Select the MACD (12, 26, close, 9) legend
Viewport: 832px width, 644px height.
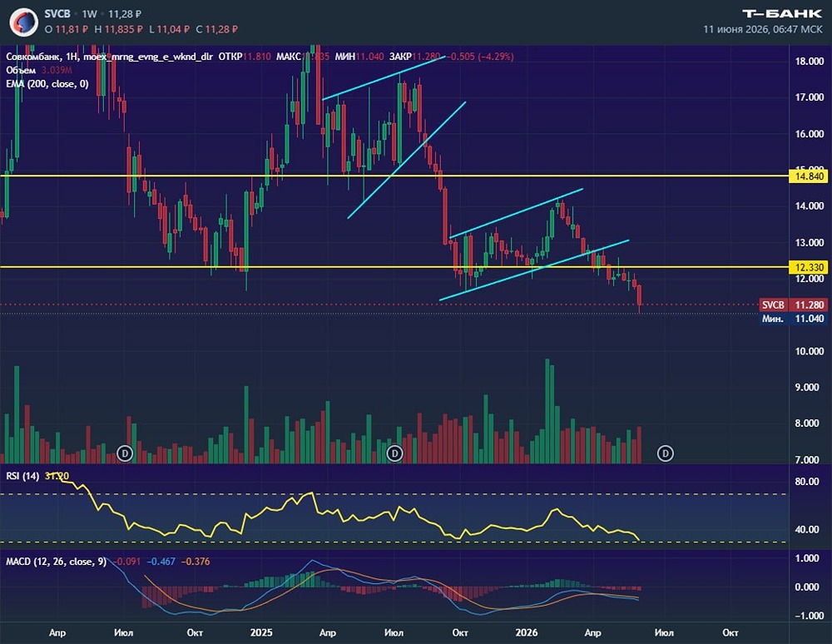(57, 562)
